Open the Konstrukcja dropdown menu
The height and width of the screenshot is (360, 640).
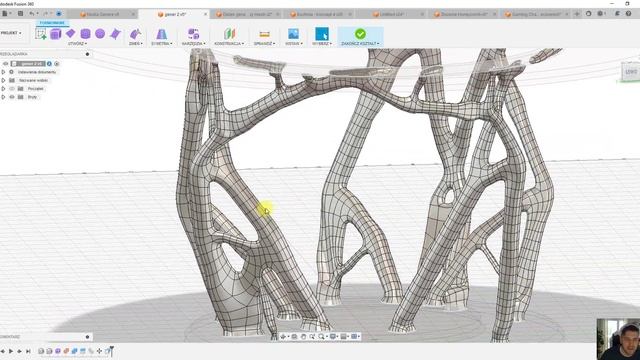[x=229, y=43]
